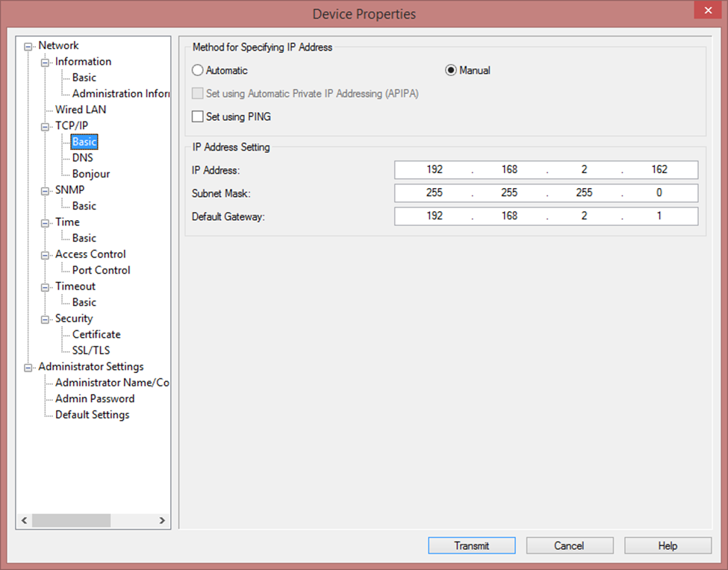Viewport: 728px width, 570px height.
Task: Collapse the SNMP node expander
Action: (45, 191)
